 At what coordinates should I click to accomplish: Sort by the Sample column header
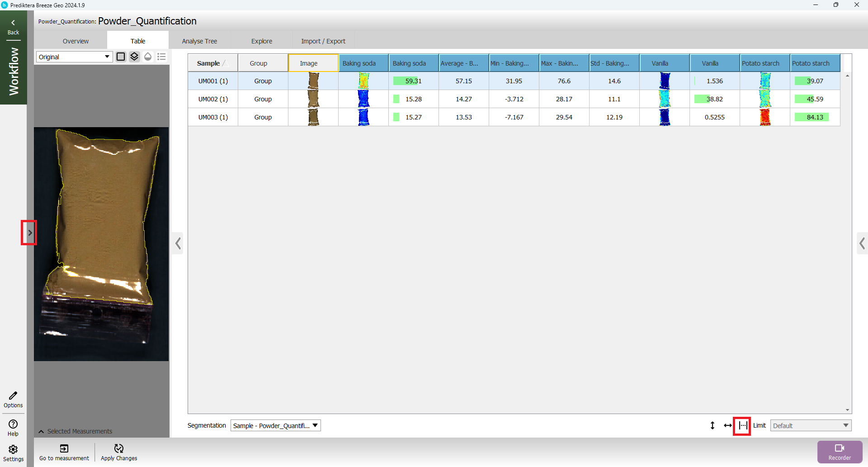point(209,63)
